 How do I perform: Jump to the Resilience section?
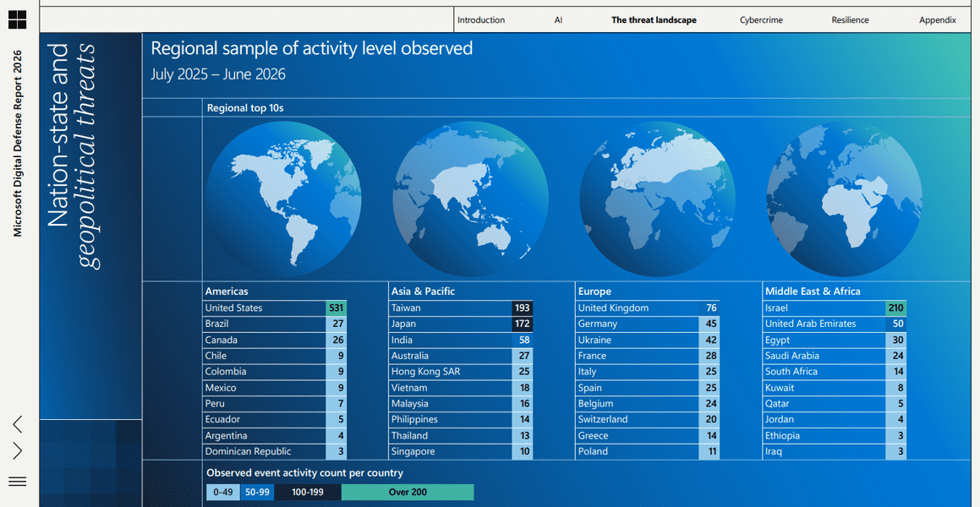point(850,20)
